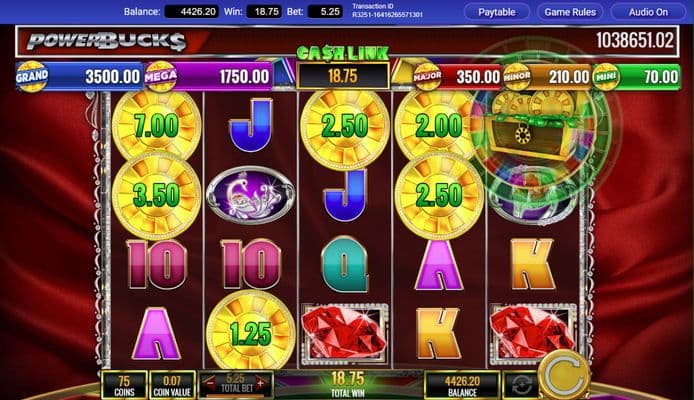Select the 7.00 gold coin symbol
The height and width of the screenshot is (400, 694).
click(x=157, y=125)
